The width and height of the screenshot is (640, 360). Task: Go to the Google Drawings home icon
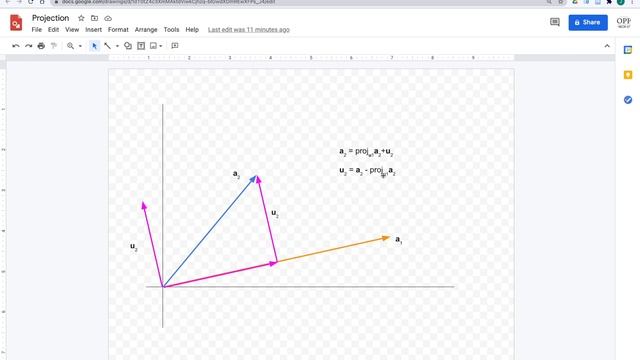coord(16,22)
